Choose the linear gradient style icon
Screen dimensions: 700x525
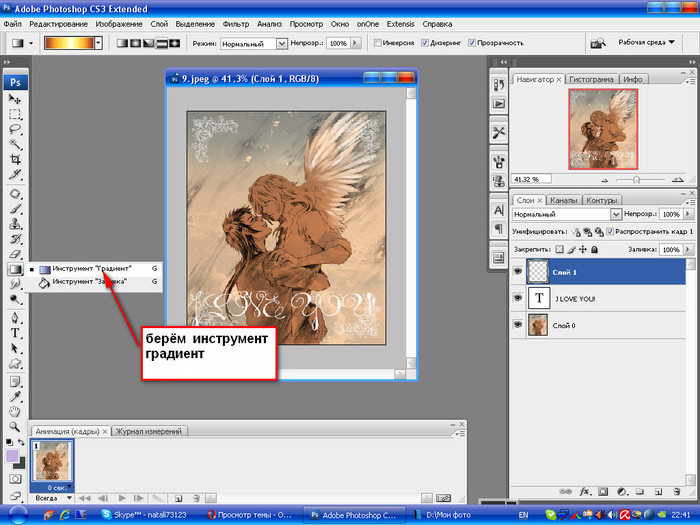(x=122, y=43)
